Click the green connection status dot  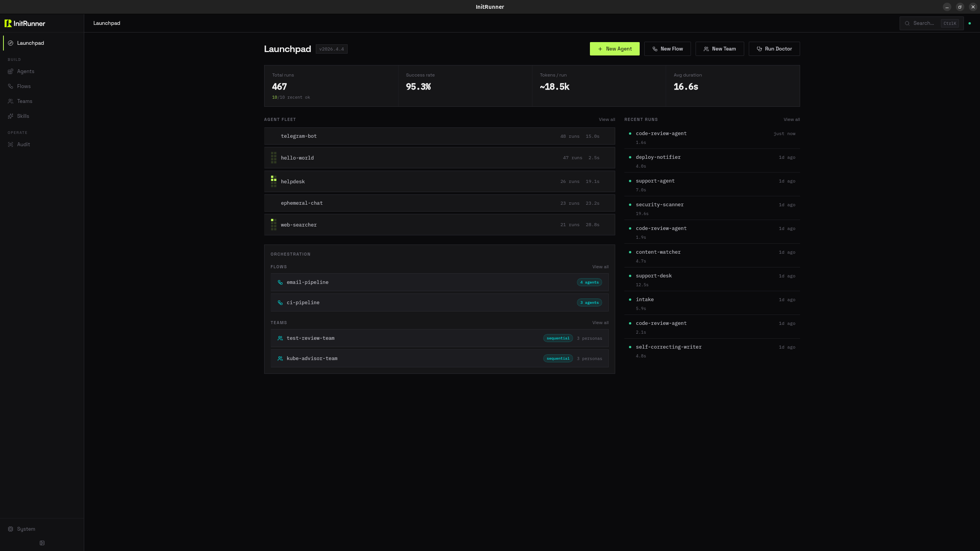(970, 23)
